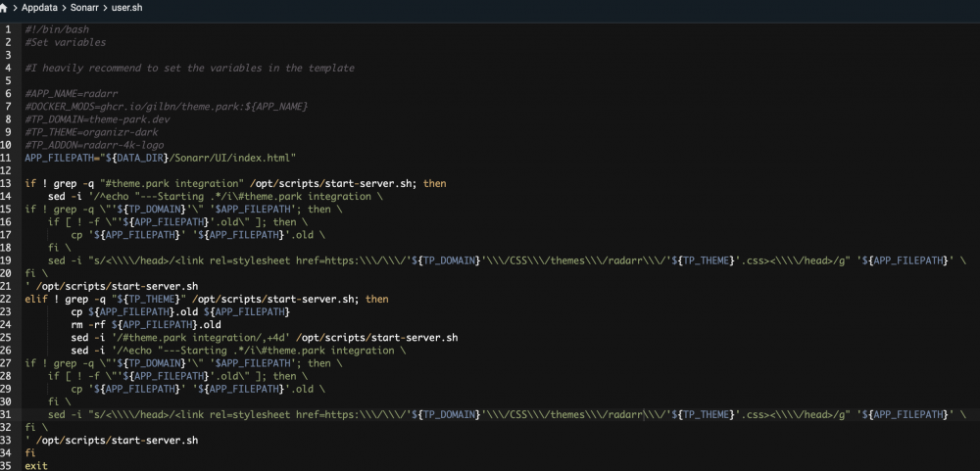Click the 'I heavily recommend' comment line

[190, 69]
